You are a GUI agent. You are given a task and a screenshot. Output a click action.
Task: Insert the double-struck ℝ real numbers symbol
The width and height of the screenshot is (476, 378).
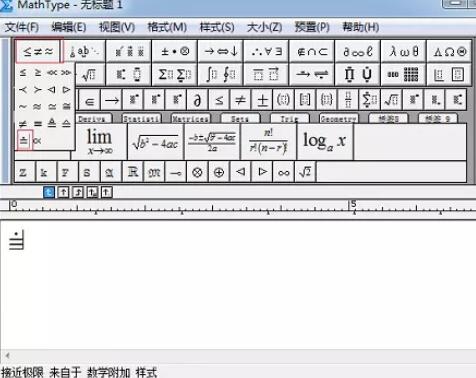(x=133, y=172)
